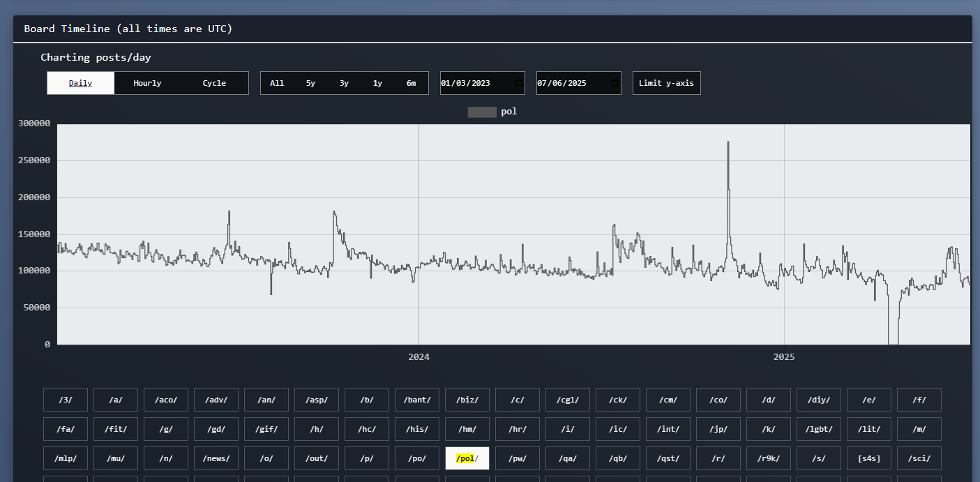The width and height of the screenshot is (980, 482).
Task: Select the /cgl/ board
Action: [x=568, y=400]
